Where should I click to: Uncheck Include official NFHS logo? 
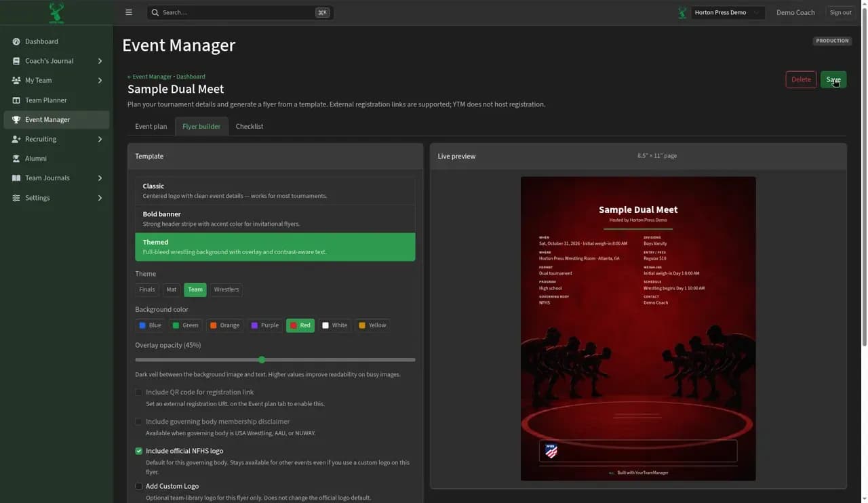[x=139, y=451]
